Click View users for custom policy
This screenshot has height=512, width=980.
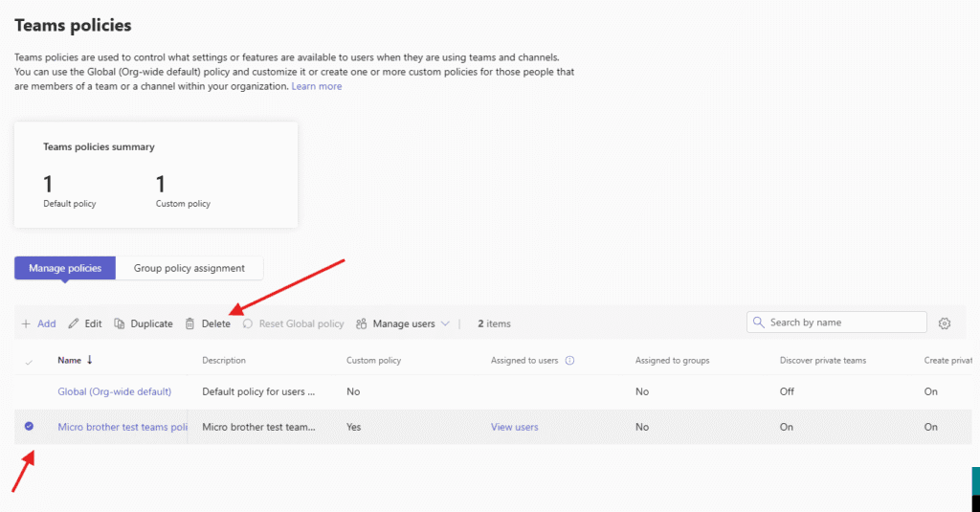point(514,427)
